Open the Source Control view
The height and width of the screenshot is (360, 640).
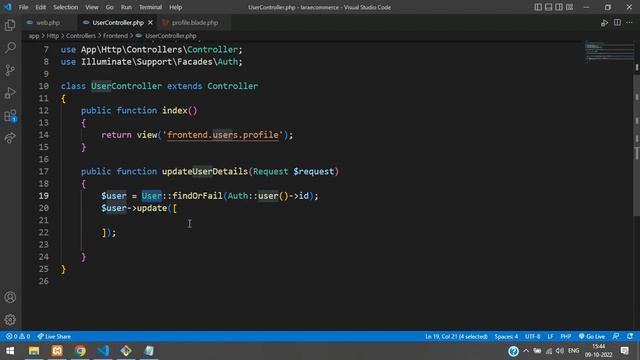(10, 70)
